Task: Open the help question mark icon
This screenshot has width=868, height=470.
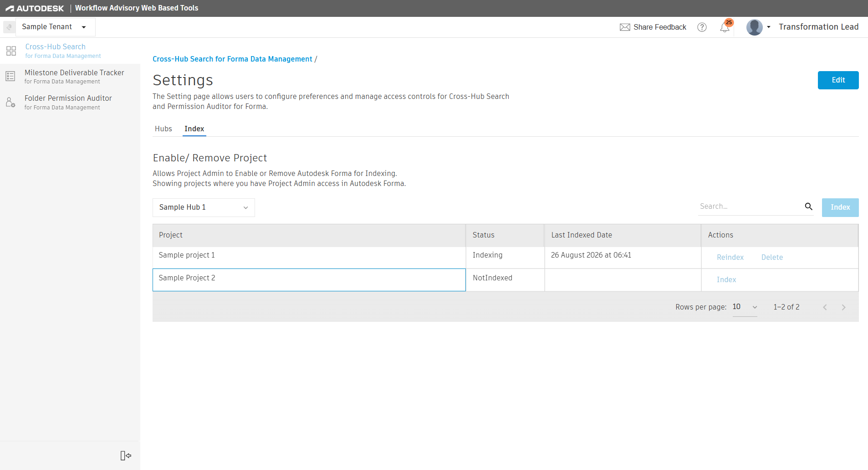Action: pos(702,27)
